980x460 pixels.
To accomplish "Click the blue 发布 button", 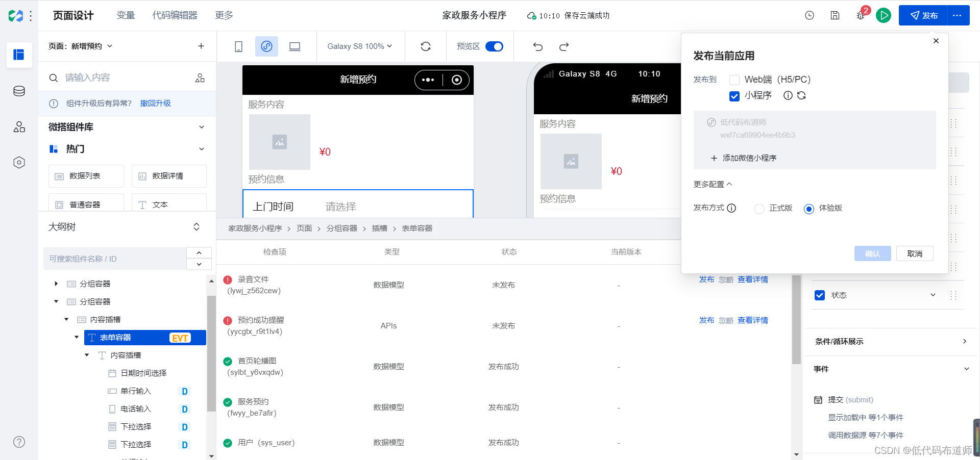I will [x=924, y=15].
